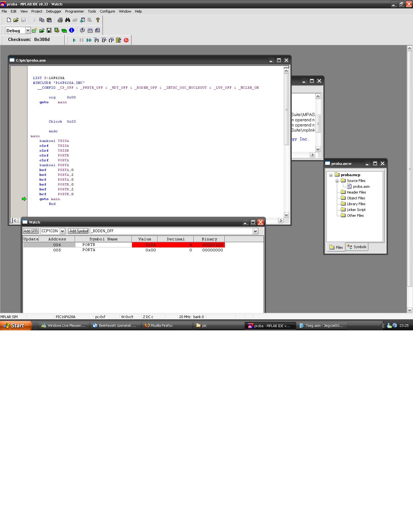Select the Linker Script folder
Viewport: 413px width, 532px height.
coord(356,210)
